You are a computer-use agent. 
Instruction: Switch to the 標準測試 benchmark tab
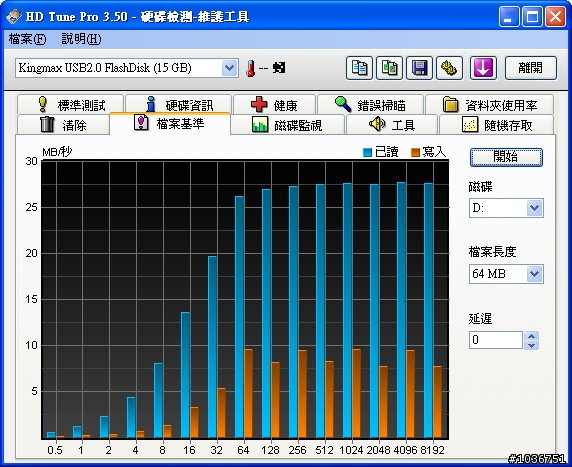[x=70, y=105]
